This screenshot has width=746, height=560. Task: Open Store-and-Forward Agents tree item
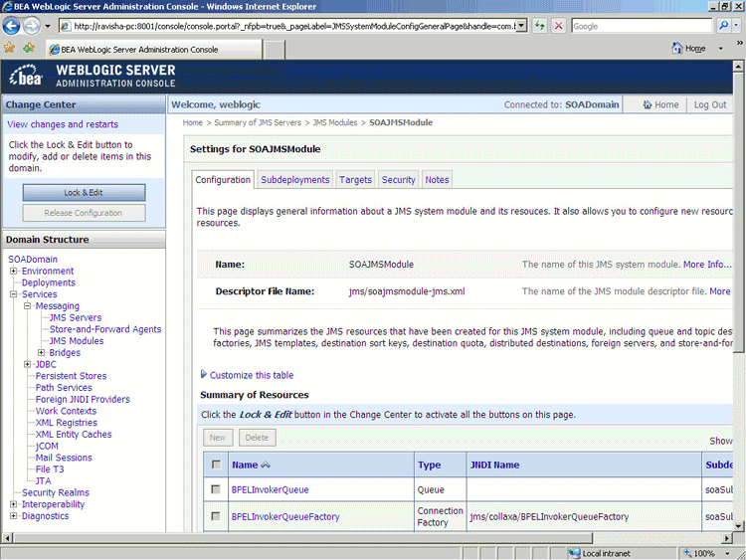pos(105,329)
